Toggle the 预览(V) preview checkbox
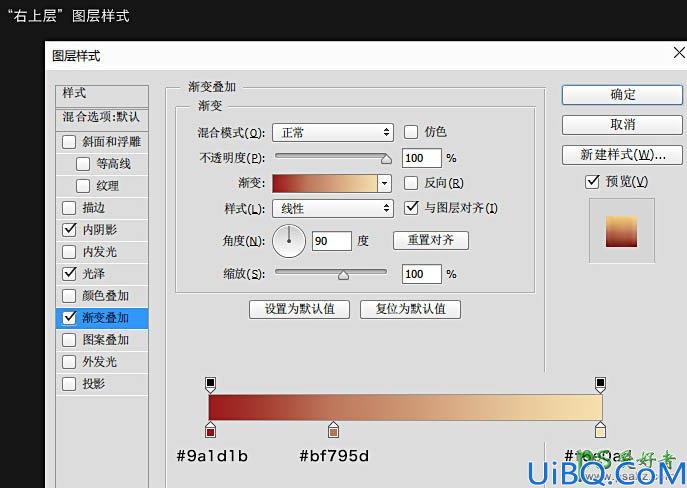This screenshot has height=488, width=687. coord(592,181)
